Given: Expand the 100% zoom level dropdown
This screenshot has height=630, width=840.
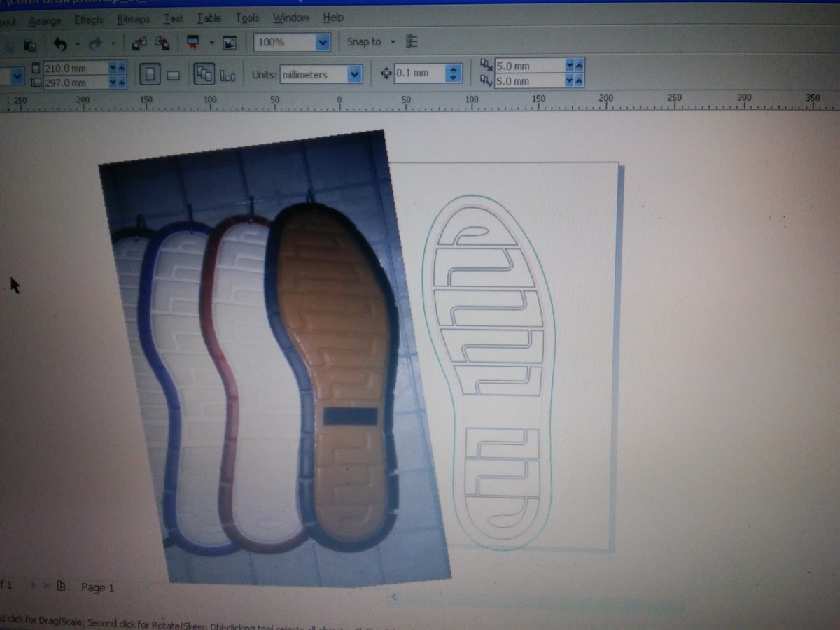Looking at the screenshot, I should coord(322,43).
